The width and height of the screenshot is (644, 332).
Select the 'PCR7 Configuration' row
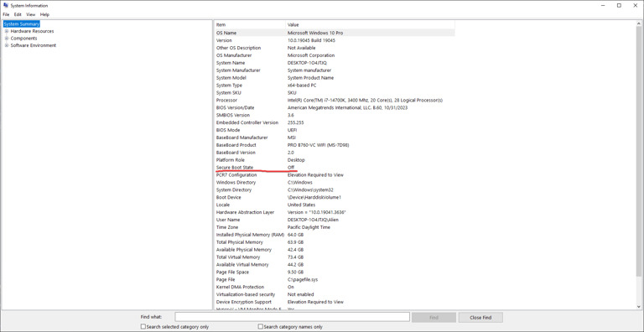(335, 174)
